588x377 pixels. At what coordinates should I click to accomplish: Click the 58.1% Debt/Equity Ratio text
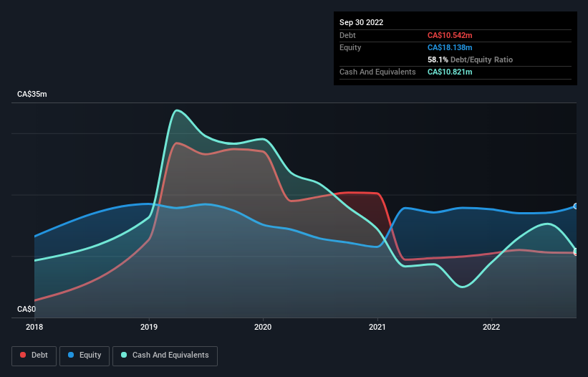pyautogui.click(x=470, y=59)
